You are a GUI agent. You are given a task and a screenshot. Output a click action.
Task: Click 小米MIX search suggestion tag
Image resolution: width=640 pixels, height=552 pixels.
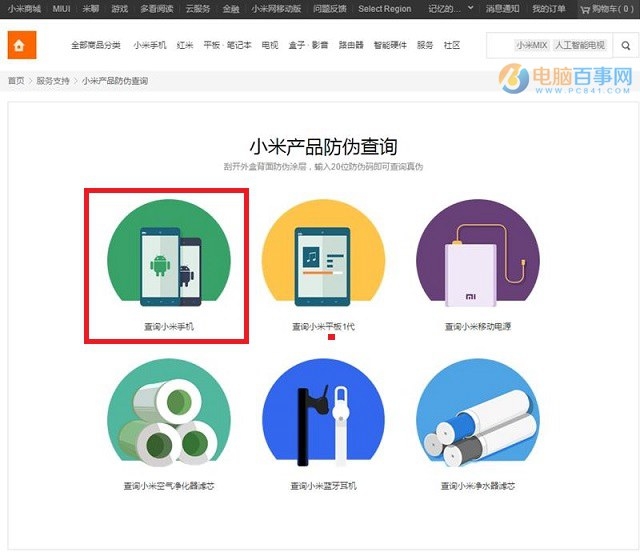[x=532, y=45]
